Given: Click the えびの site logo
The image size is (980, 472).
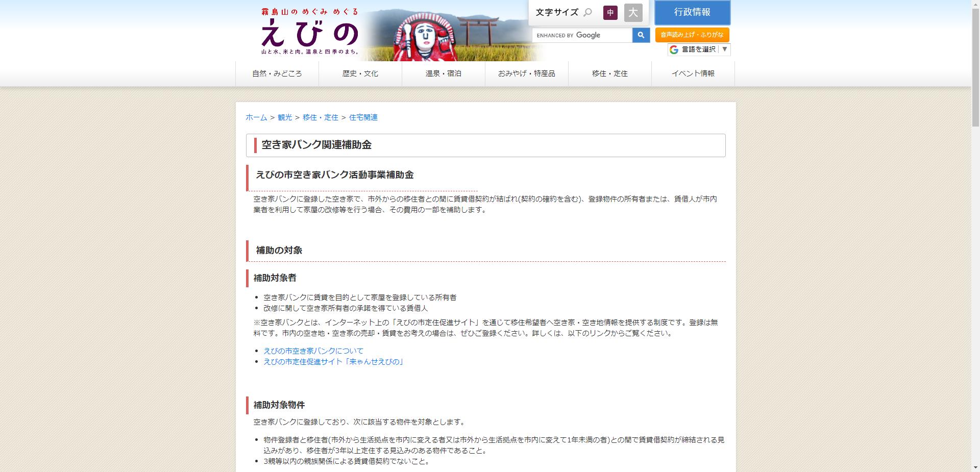Looking at the screenshot, I should click(307, 31).
